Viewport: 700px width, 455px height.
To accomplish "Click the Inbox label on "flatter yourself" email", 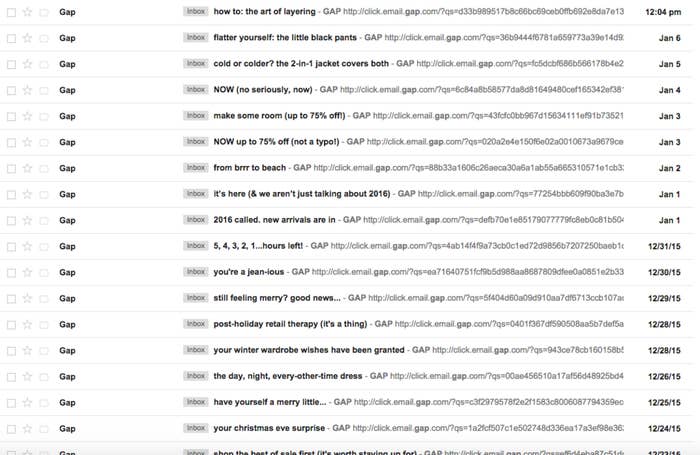I will click(196, 37).
